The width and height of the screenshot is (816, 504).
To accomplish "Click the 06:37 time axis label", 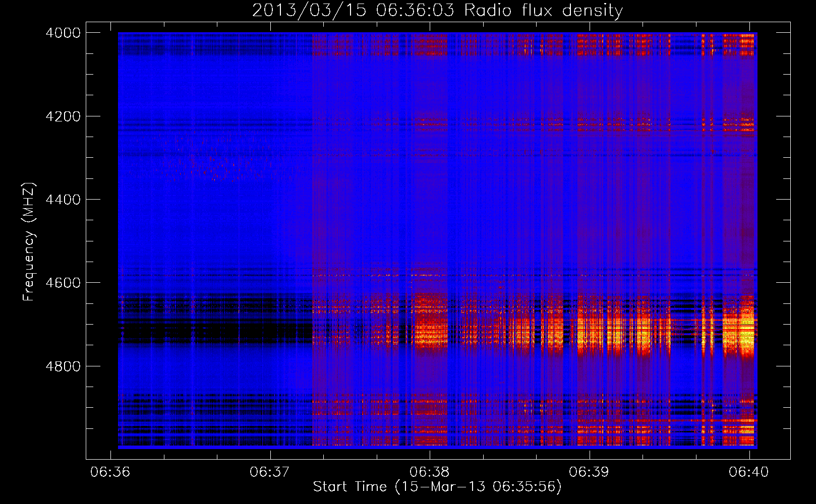I will [x=270, y=472].
